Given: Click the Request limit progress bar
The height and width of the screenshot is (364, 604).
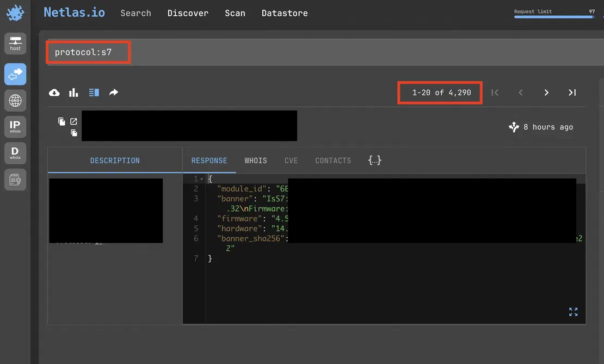Looking at the screenshot, I should 554,17.
